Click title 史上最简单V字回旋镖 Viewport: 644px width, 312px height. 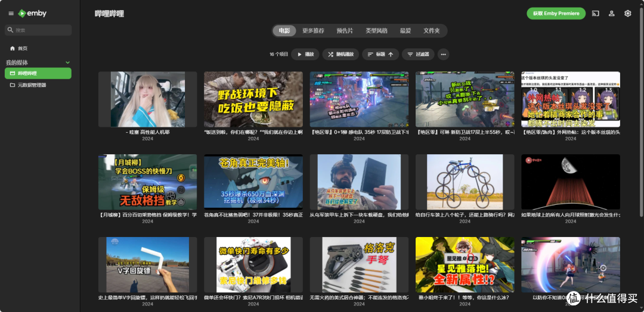(147, 298)
